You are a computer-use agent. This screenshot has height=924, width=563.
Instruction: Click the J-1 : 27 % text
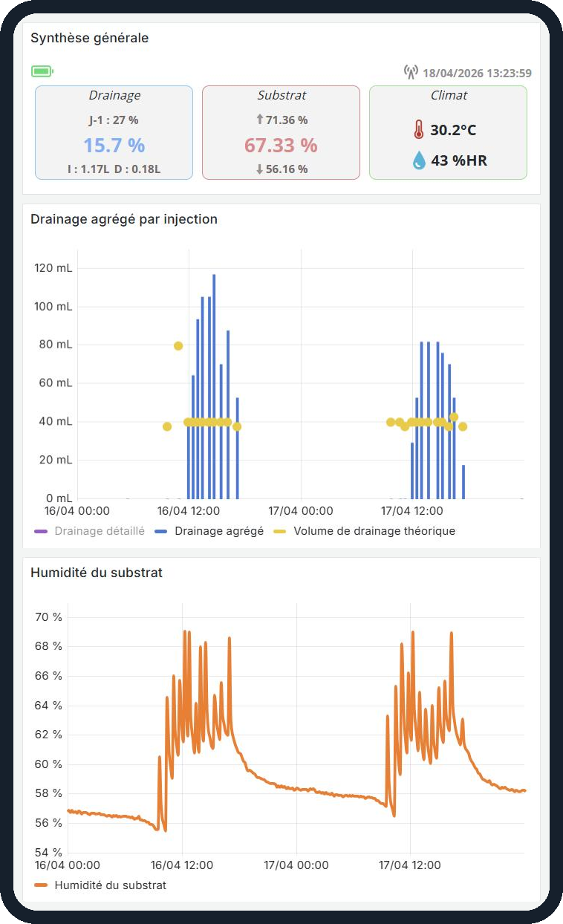tap(114, 120)
